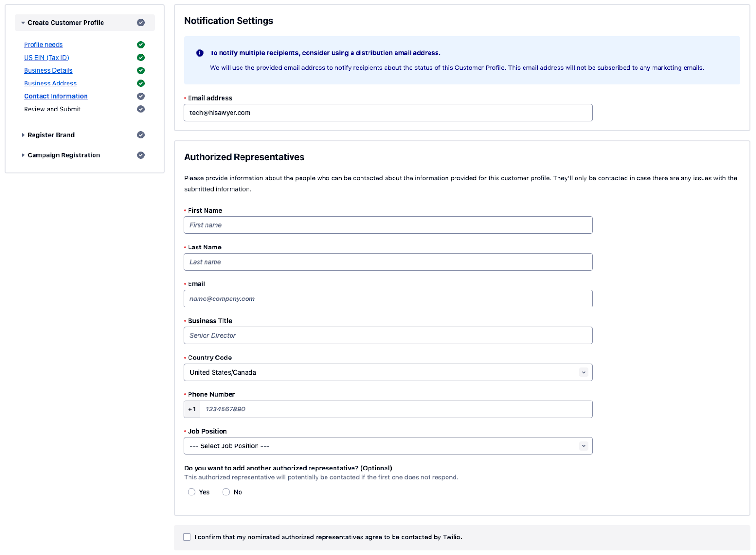Click the green checkmark beside Business Details

coord(141,70)
